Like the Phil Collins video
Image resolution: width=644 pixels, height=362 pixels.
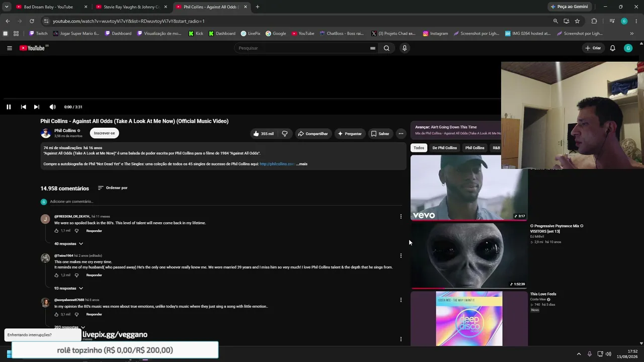264,134
